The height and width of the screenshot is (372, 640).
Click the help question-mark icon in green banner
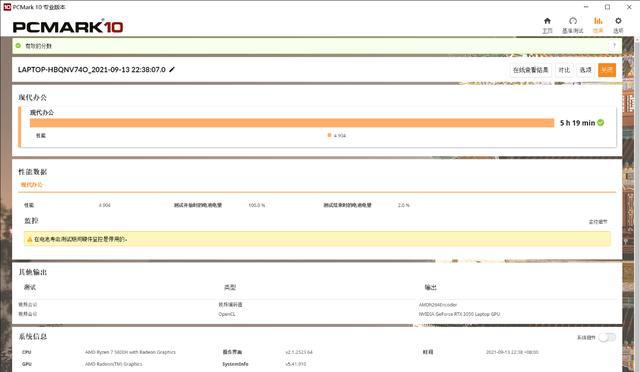614,46
